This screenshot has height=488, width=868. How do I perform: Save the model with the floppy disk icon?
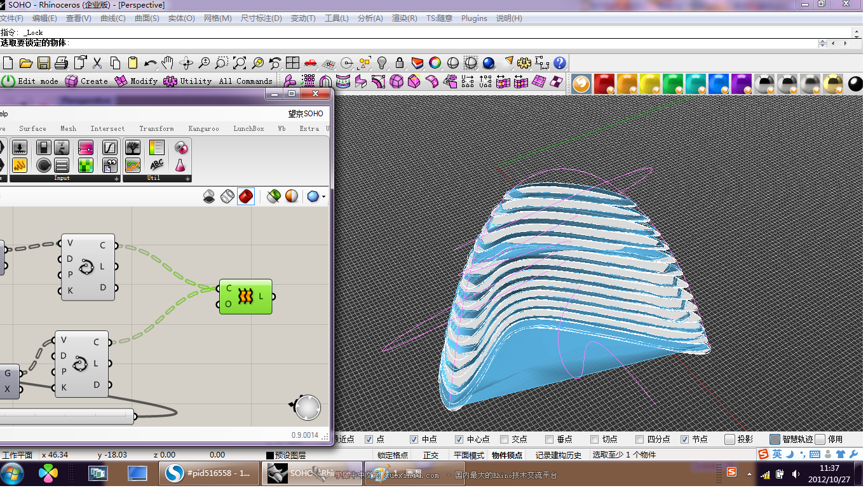pyautogui.click(x=44, y=63)
